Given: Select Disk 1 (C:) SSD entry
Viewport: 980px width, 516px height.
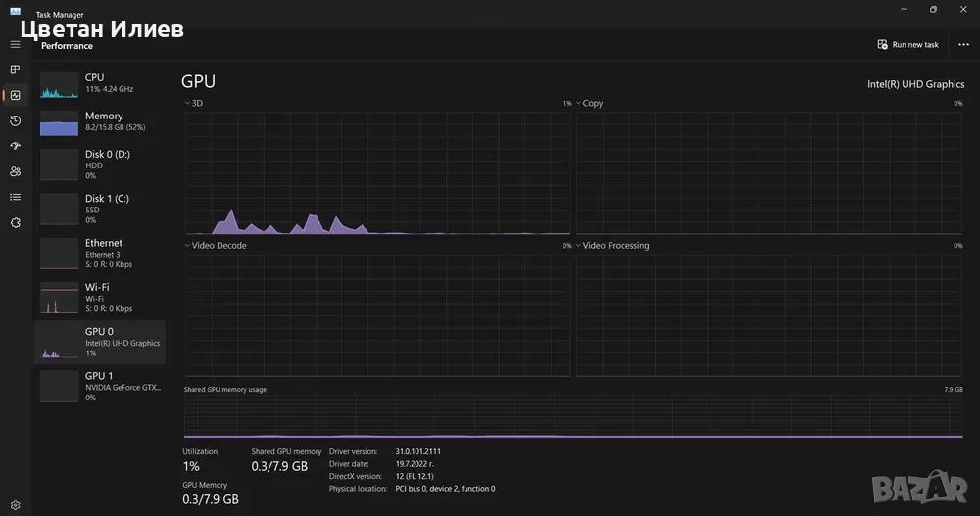Looking at the screenshot, I should (x=100, y=209).
